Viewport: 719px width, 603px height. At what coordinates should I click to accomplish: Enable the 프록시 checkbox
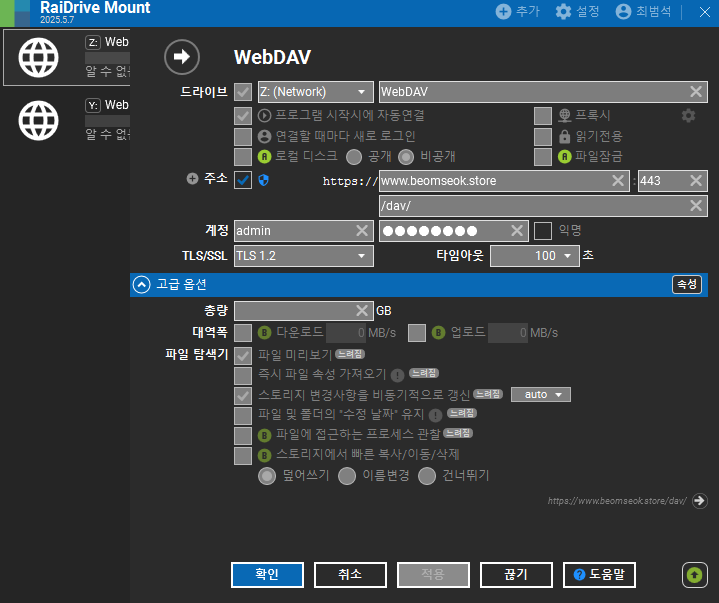tap(543, 116)
